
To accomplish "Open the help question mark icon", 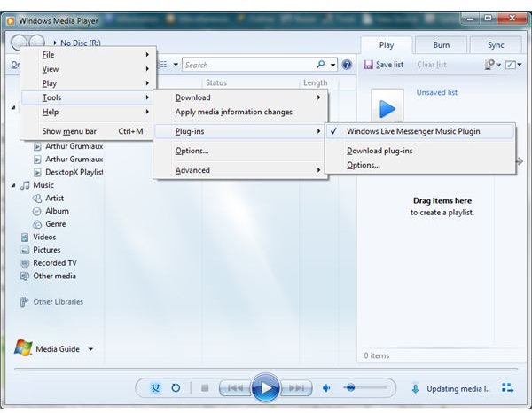I will coord(347,65).
